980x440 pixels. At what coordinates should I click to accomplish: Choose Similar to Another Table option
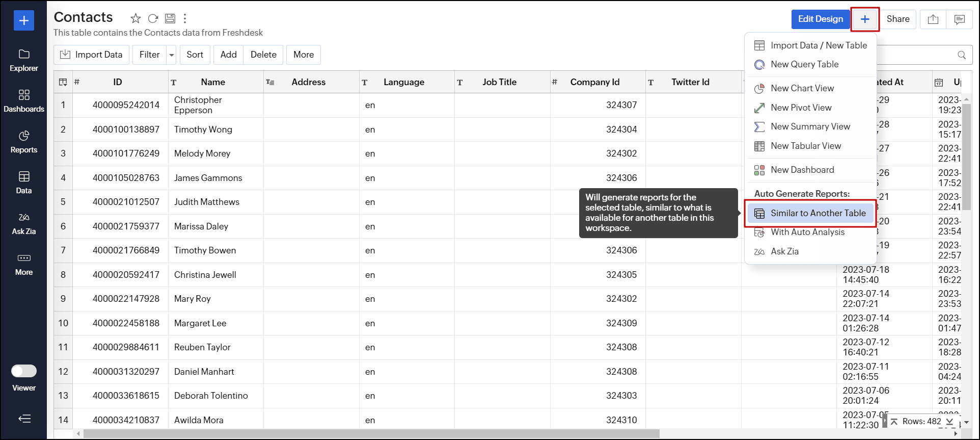818,213
